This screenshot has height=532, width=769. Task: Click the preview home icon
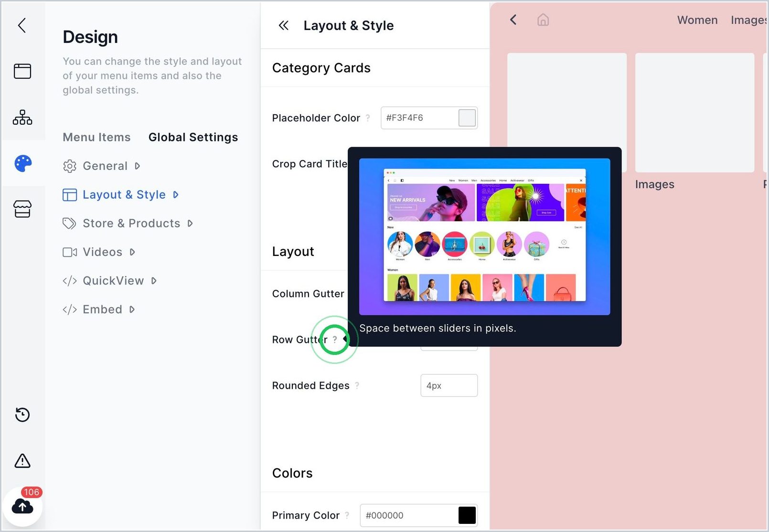[543, 20]
